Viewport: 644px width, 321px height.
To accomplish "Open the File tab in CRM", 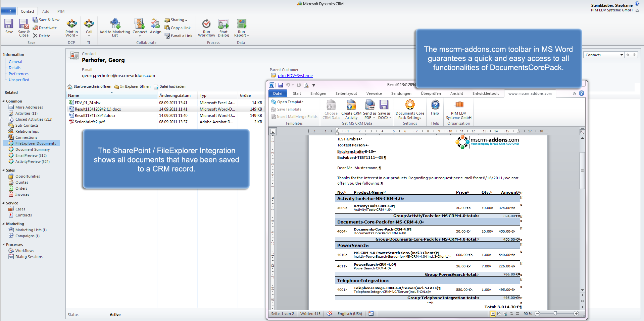I will click(8, 11).
